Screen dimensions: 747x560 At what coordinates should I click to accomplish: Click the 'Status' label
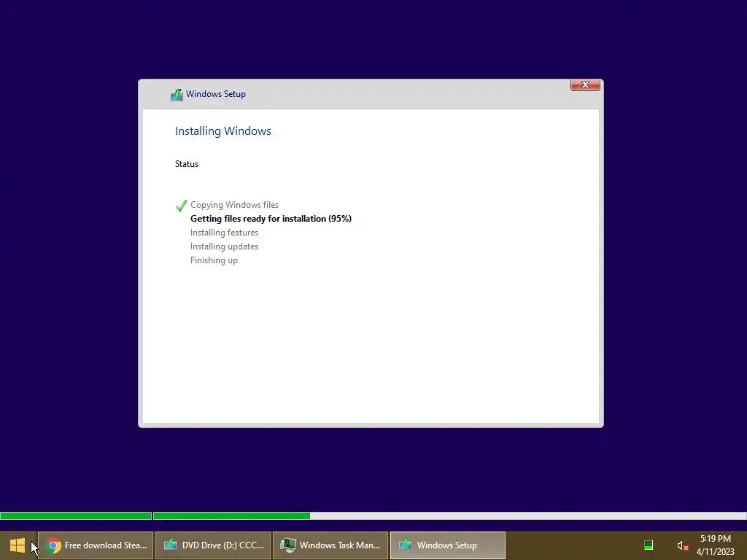187,164
